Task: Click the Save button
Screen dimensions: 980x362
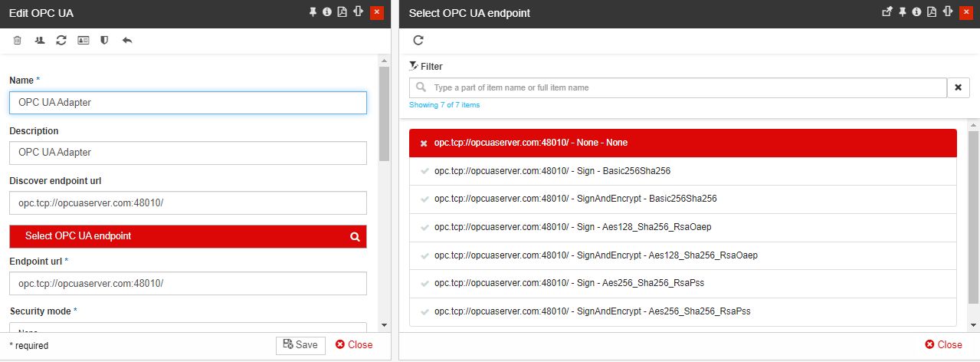Action: [300, 345]
